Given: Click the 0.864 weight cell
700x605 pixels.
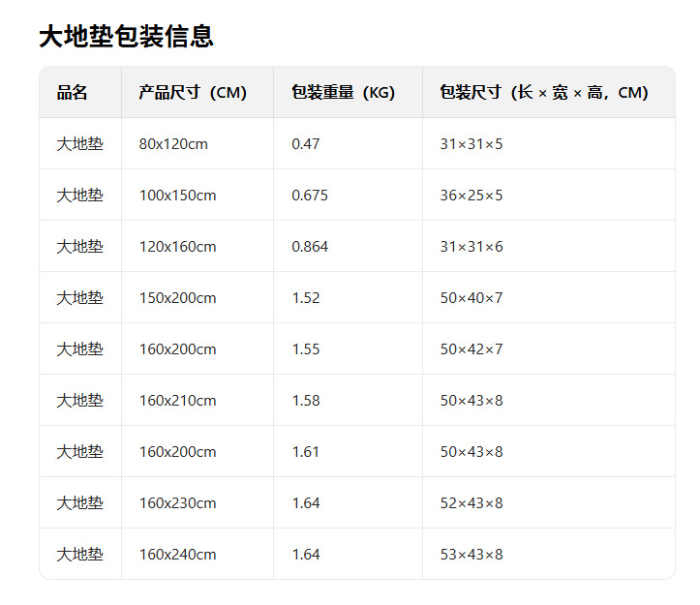Looking at the screenshot, I should 310,247.
